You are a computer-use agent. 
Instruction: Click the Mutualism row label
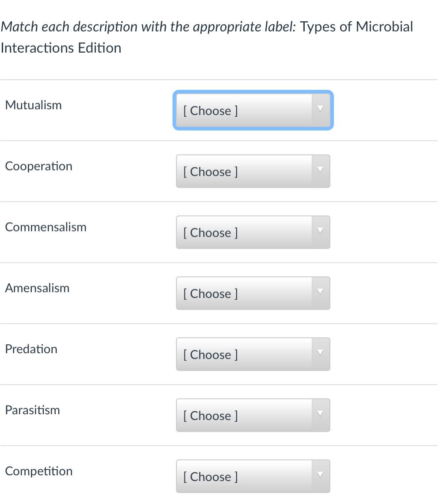coord(33,105)
